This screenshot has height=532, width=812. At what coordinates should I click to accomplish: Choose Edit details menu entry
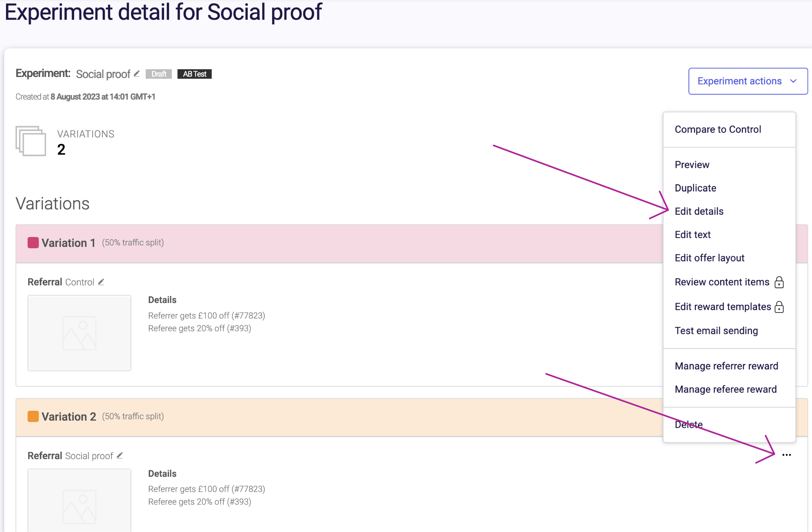(x=699, y=211)
